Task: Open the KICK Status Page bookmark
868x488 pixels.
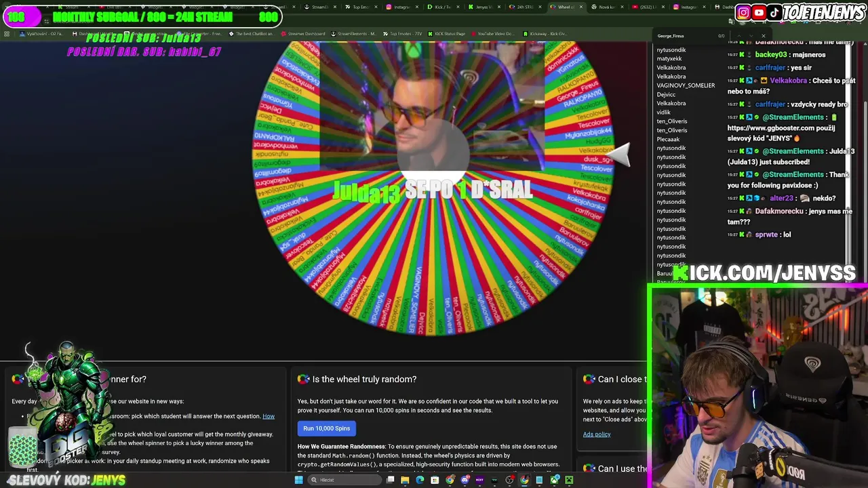Action: coord(446,33)
